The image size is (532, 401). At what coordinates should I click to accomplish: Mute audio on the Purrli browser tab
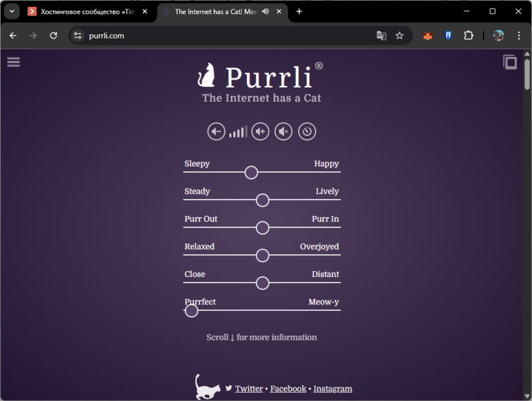265,11
